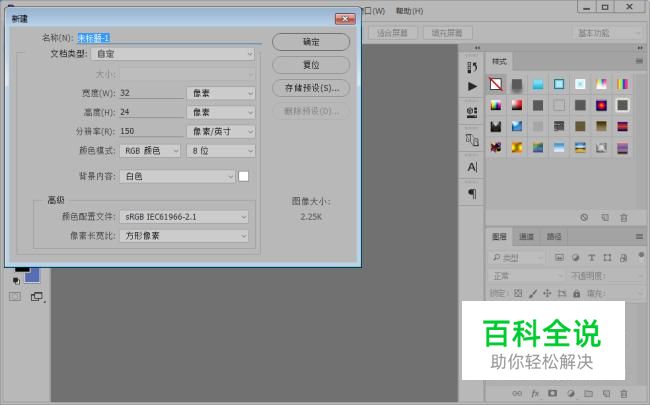The height and width of the screenshot is (405, 650).
Task: Click the default colors icon in toolbox
Action: click(16, 281)
